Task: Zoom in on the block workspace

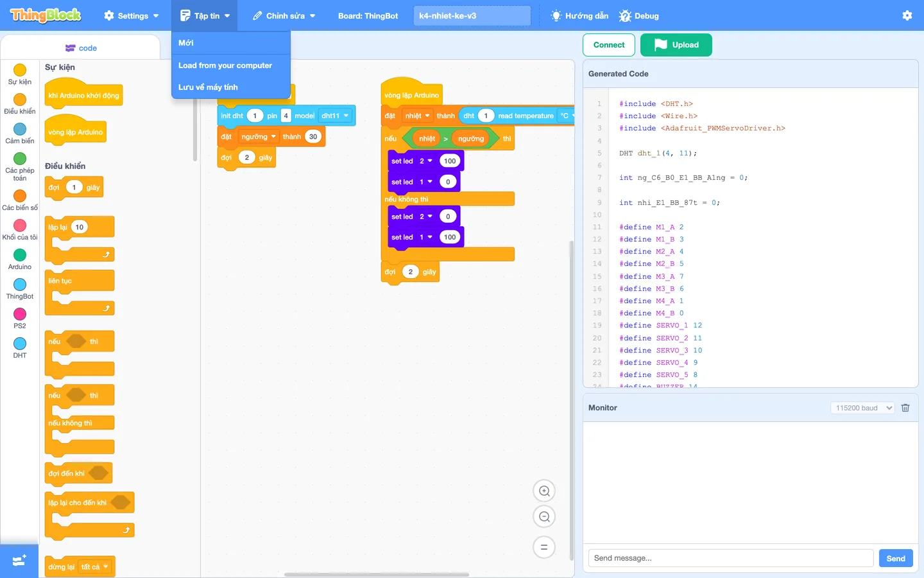Action: pyautogui.click(x=544, y=491)
